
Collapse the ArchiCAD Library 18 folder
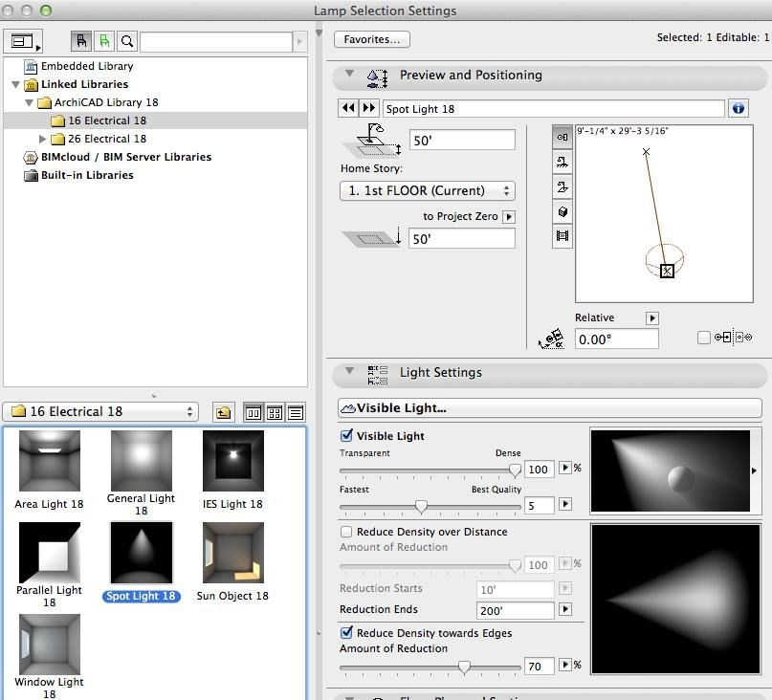29,103
